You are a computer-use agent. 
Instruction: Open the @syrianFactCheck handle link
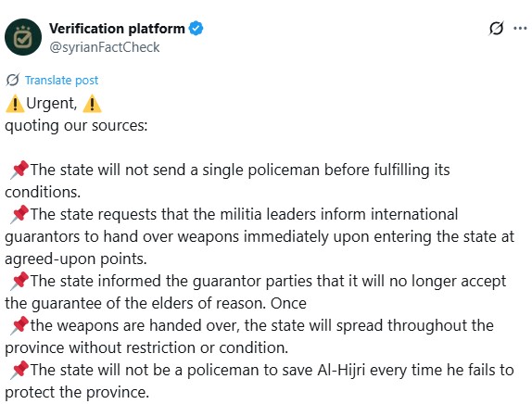click(x=105, y=47)
